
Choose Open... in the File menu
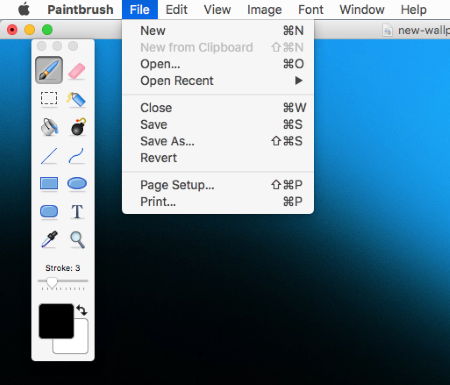point(218,64)
